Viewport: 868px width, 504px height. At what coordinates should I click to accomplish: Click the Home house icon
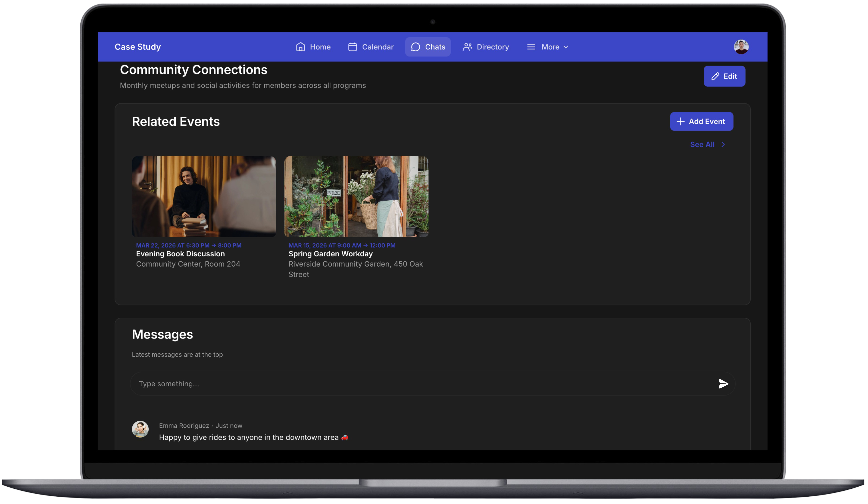[x=300, y=47]
